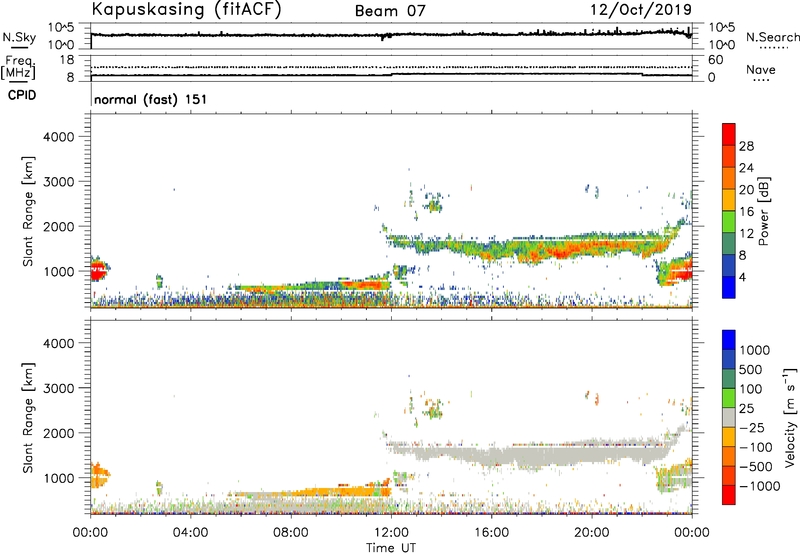Click the power panel 'Slant Range [km]' label
The height and width of the screenshot is (554, 800).
click(28, 211)
